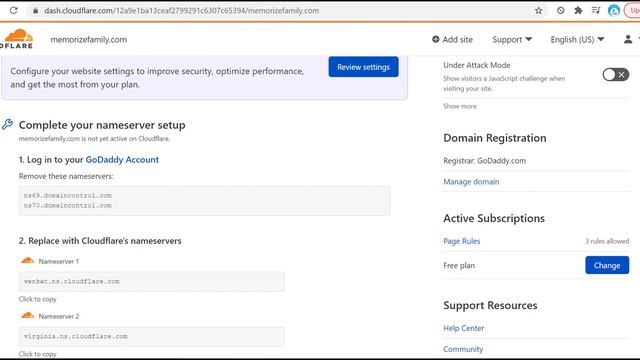This screenshot has height=360, width=640.
Task: Select the ns69.domaincontrol.com nameserver text
Action: point(68,196)
